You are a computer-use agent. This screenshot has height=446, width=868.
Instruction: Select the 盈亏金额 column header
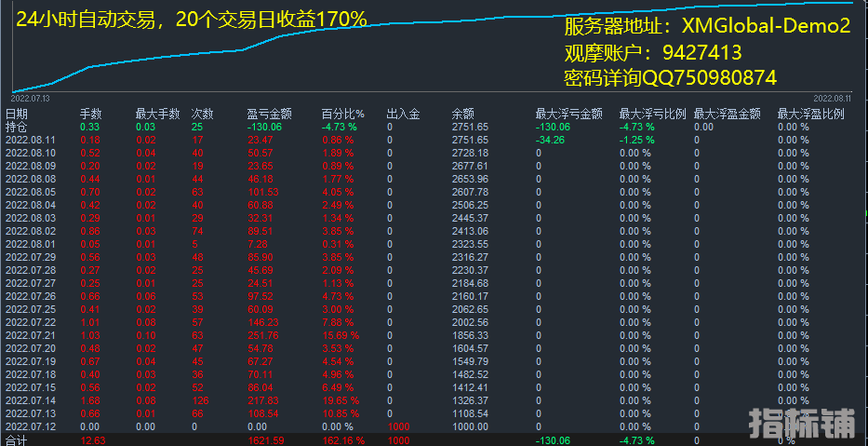(266, 114)
